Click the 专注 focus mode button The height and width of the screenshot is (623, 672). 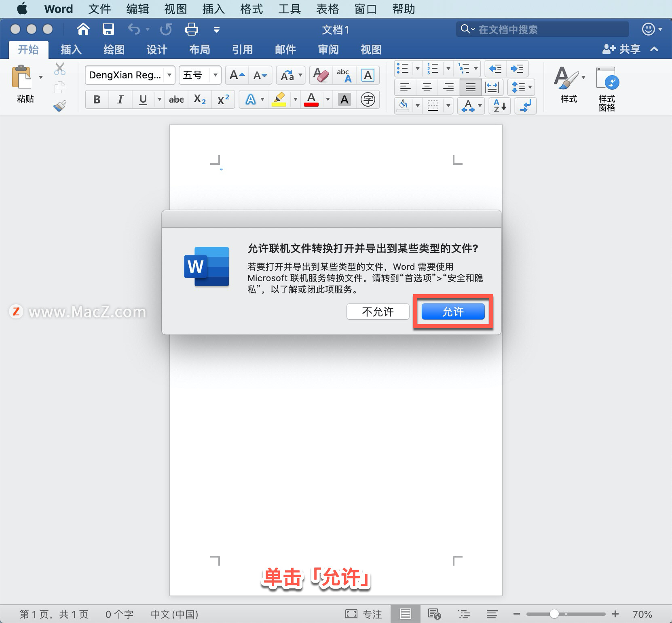click(364, 614)
